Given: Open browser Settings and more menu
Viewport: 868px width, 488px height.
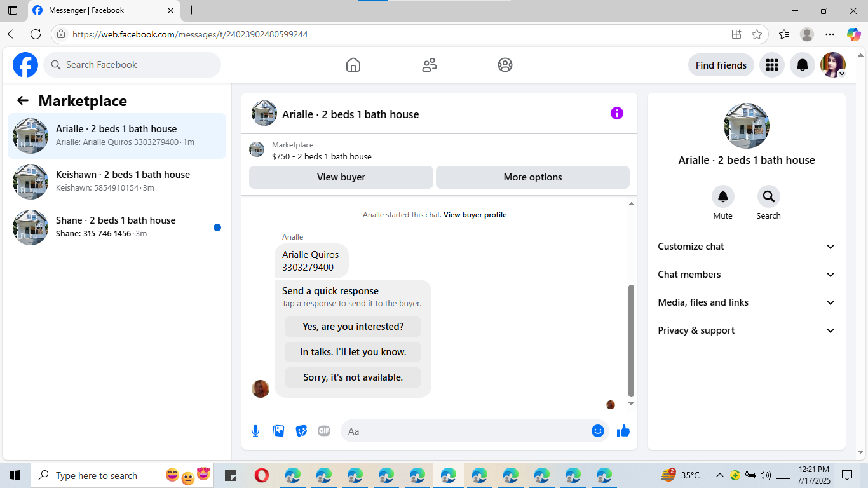Looking at the screenshot, I should point(830,34).
